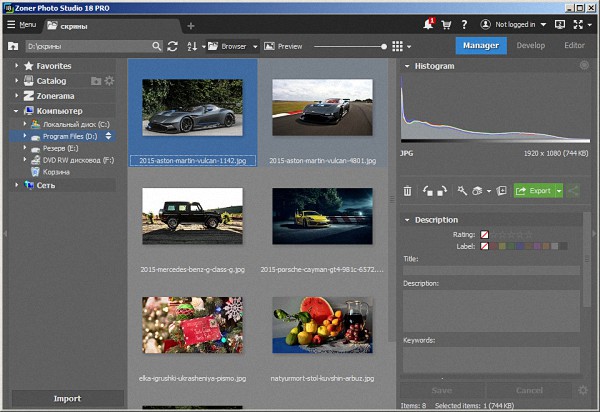Viewport: 600px width, 412px height.
Task: Open the grid view dropdown arrow
Action: pos(409,47)
